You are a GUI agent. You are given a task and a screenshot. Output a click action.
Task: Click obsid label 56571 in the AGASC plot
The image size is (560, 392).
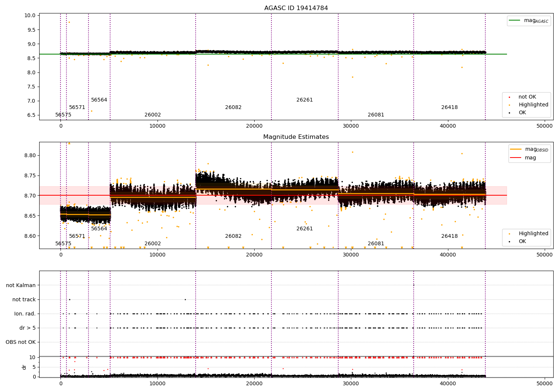[77, 108]
